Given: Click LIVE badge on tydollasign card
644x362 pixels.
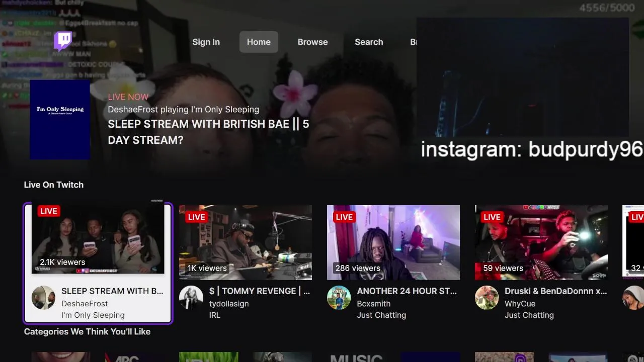Looking at the screenshot, I should [x=196, y=217].
